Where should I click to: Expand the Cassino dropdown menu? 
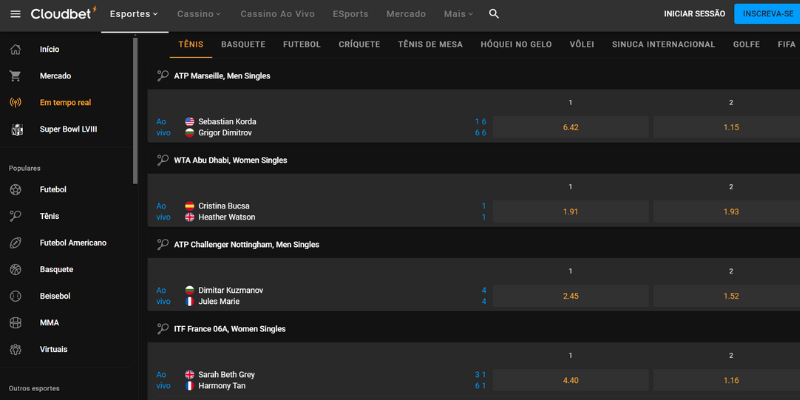tap(199, 14)
